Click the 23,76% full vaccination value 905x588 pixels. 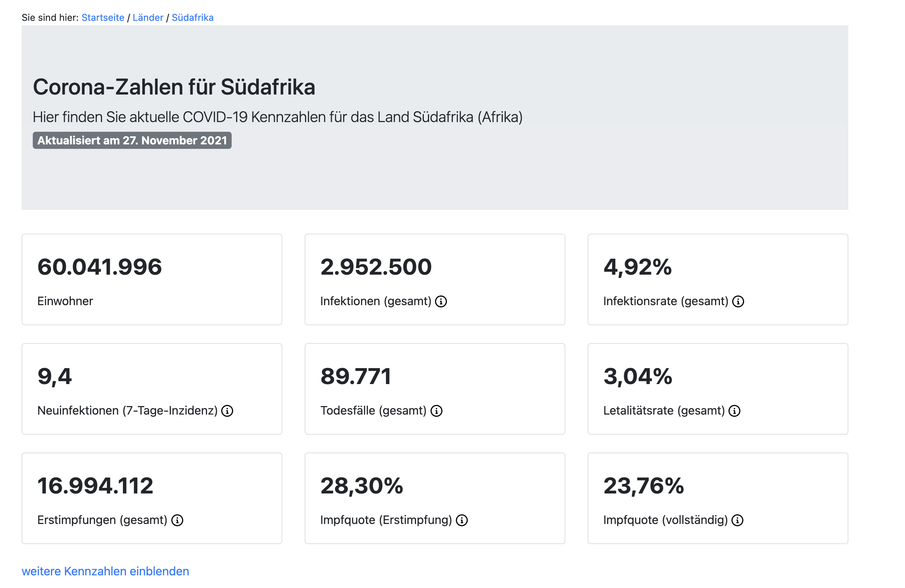coord(644,486)
